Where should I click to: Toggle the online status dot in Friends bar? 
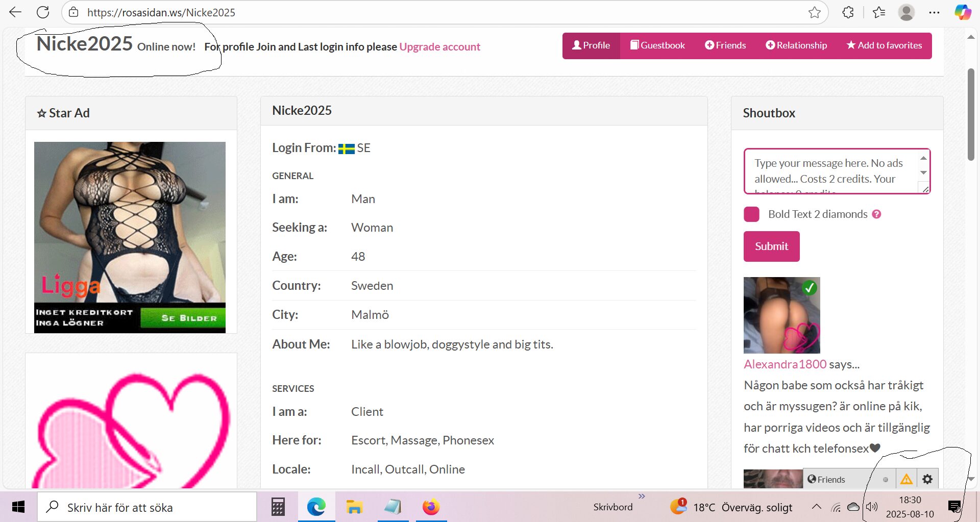886,480
